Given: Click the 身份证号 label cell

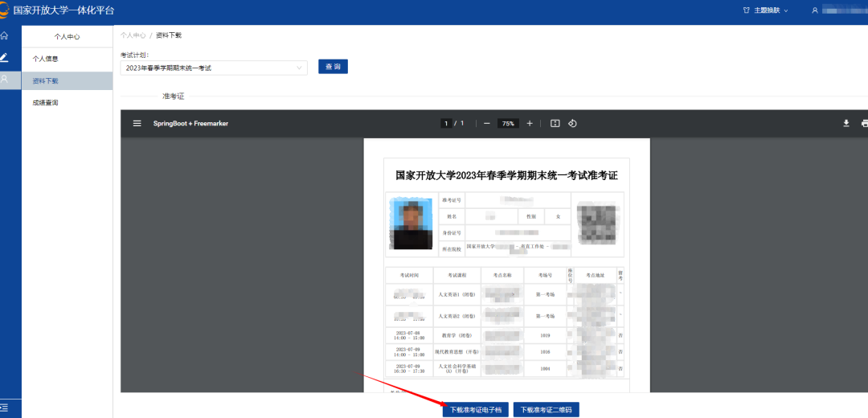Looking at the screenshot, I should (451, 233).
